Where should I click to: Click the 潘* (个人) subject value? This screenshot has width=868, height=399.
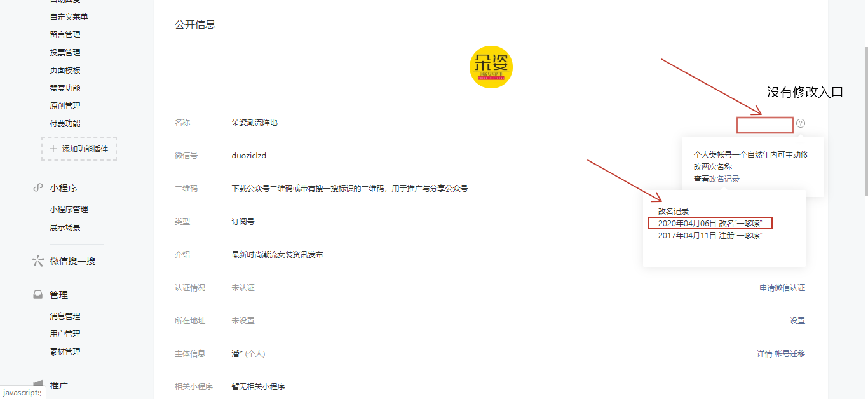(x=248, y=354)
